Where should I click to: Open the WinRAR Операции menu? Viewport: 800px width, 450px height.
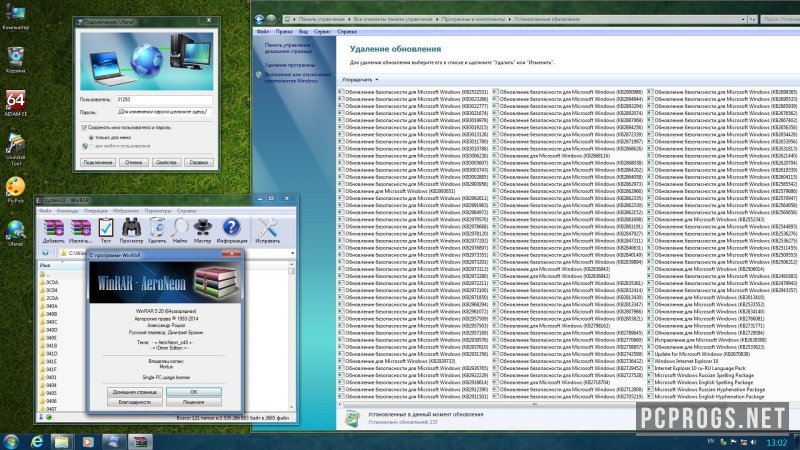(x=95, y=211)
